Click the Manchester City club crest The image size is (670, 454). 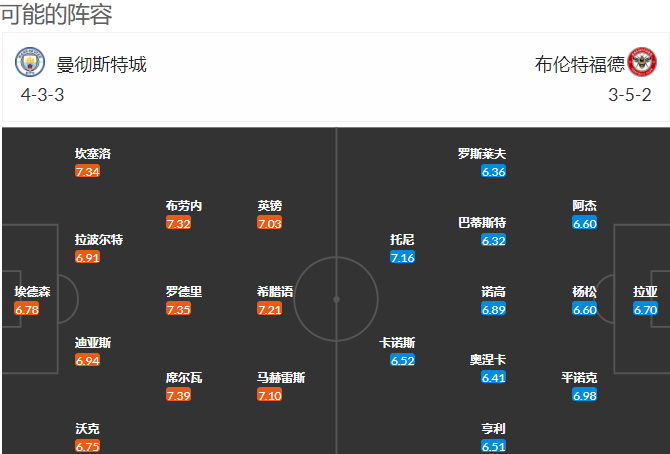[x=29, y=62]
